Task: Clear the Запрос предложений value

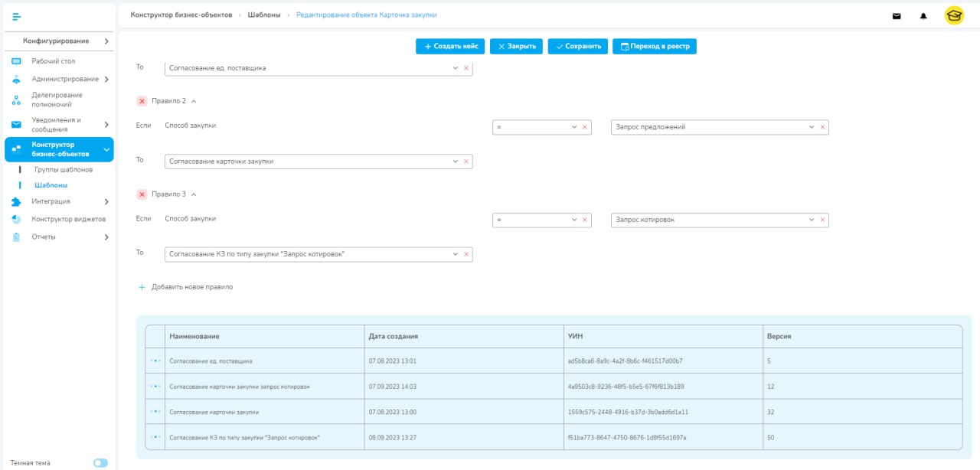Action: click(x=822, y=127)
